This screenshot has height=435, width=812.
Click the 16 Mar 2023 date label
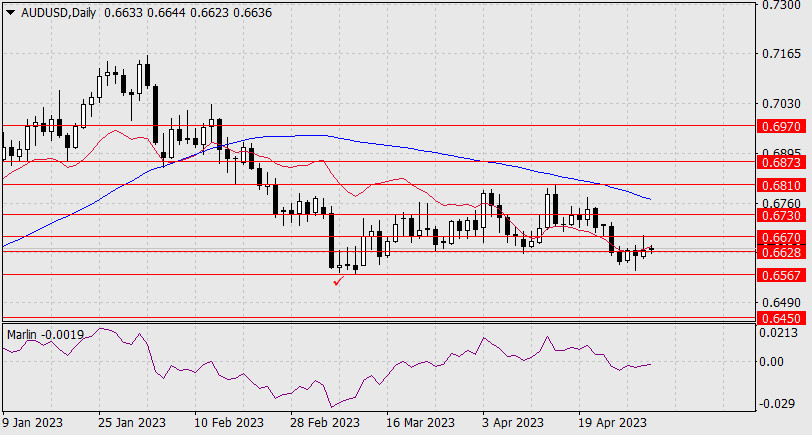click(420, 422)
